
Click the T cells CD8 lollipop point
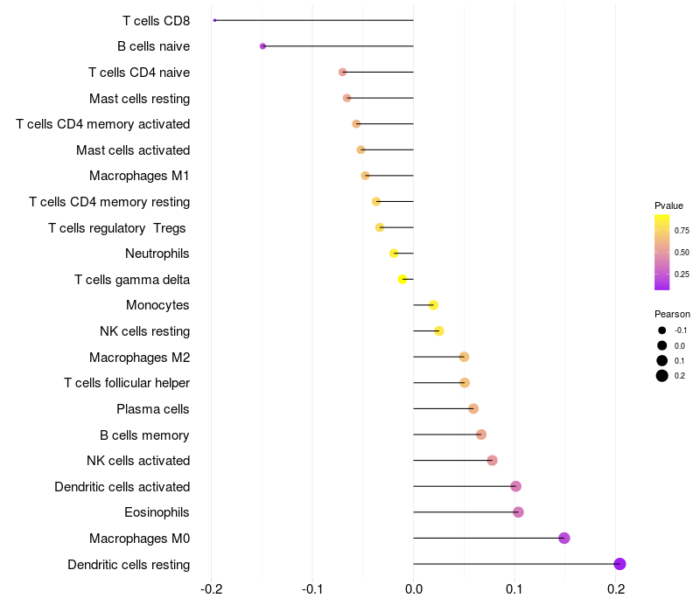214,20
